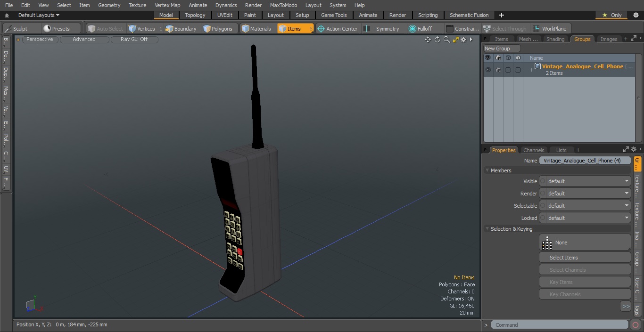The width and height of the screenshot is (644, 332).
Task: Toggle the star Only filter
Action: (611, 15)
